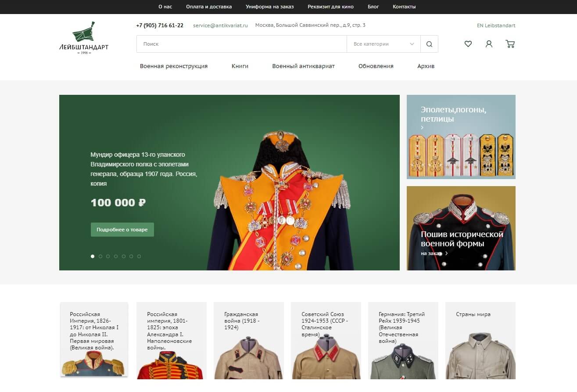Open the Военный антиквариат category
Viewport: 577px width, 392px height.
(x=304, y=66)
